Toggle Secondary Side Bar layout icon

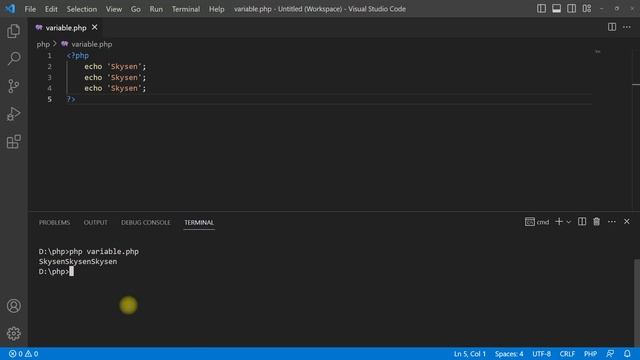571,9
